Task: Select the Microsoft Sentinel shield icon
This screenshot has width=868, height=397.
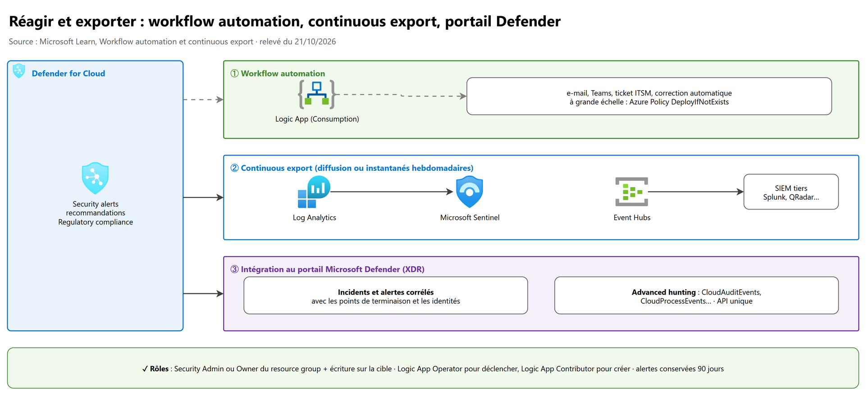Action: (x=470, y=192)
